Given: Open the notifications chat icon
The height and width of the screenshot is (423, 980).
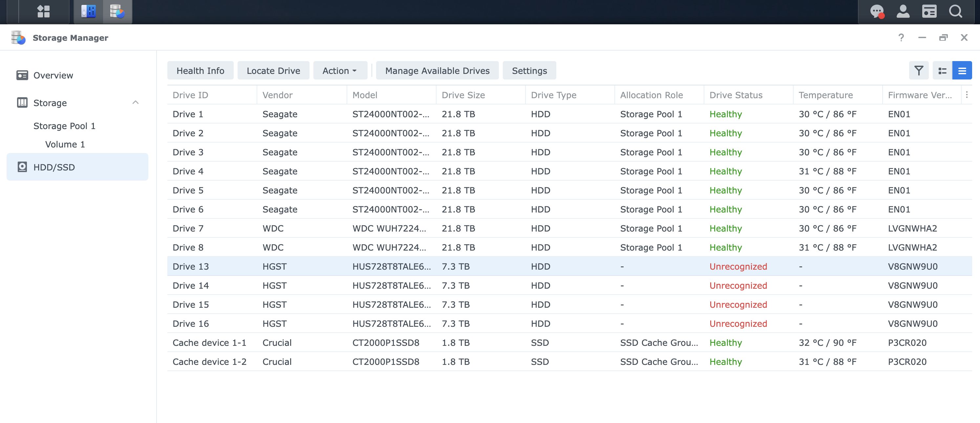Looking at the screenshot, I should 877,11.
